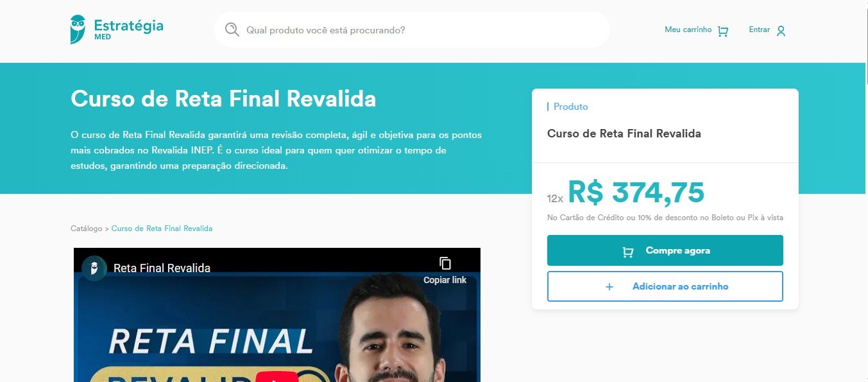Click Adicionar ao carrinho button
This screenshot has height=382, width=868.
(665, 286)
